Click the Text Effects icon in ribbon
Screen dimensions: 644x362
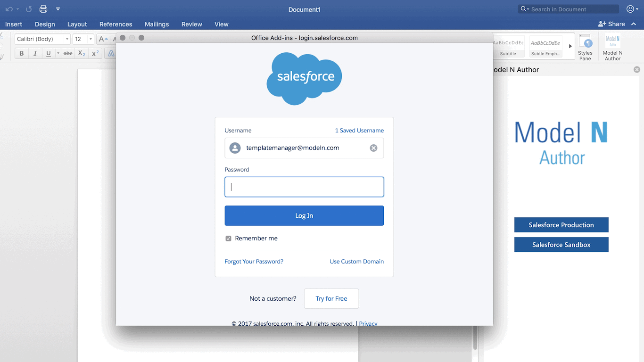click(111, 54)
